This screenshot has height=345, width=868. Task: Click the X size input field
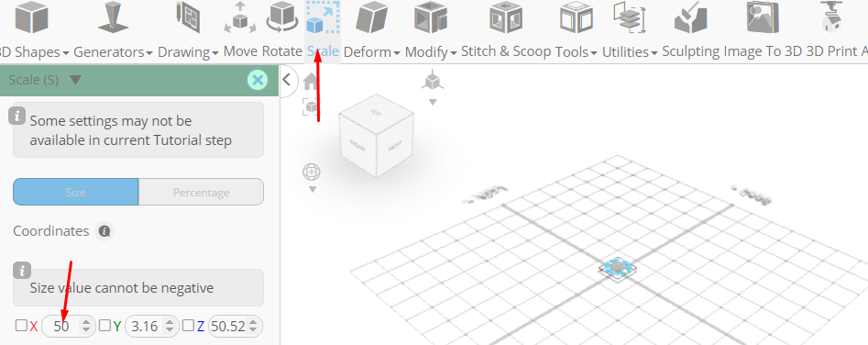[x=68, y=326]
